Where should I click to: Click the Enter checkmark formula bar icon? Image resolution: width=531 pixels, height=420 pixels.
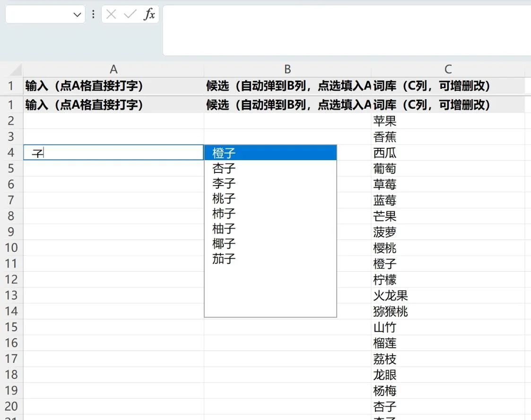130,14
